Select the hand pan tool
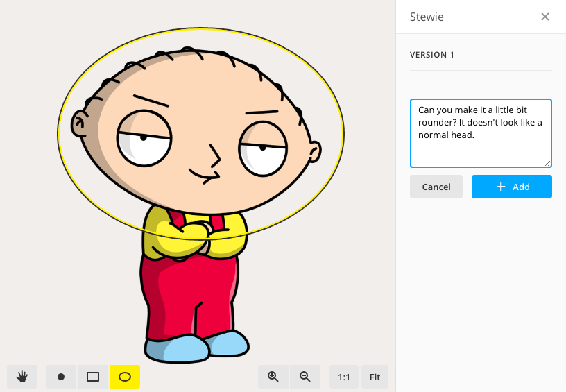566x392 pixels. 22,377
